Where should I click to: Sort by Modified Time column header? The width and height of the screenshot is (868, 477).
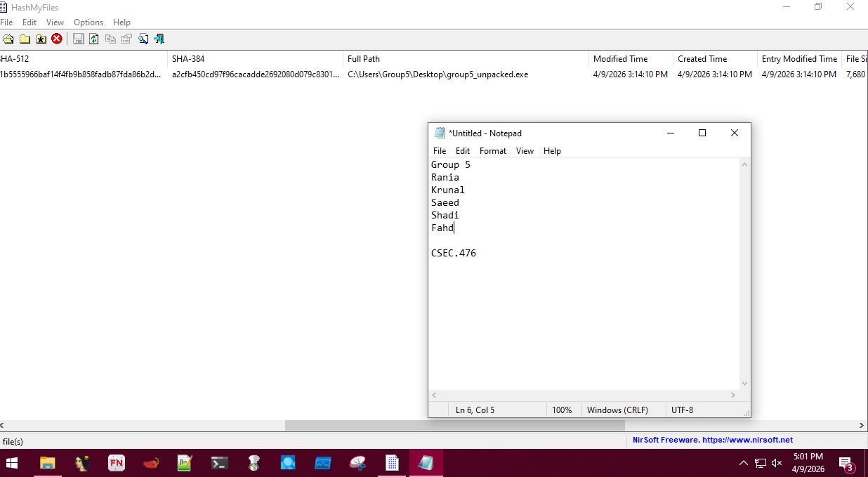coord(631,59)
